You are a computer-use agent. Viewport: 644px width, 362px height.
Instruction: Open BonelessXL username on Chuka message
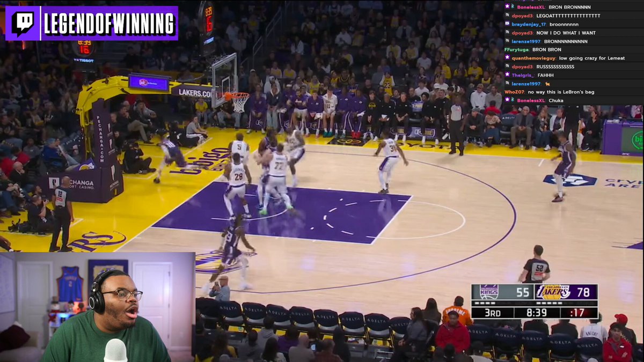point(531,100)
